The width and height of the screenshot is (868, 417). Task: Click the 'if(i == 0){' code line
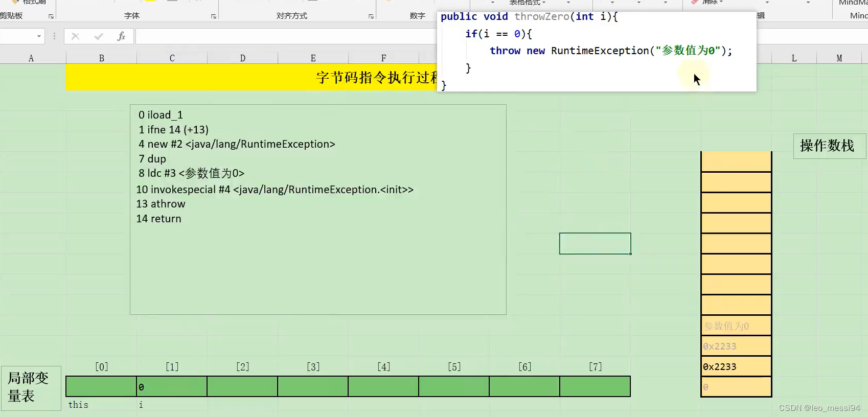click(498, 34)
